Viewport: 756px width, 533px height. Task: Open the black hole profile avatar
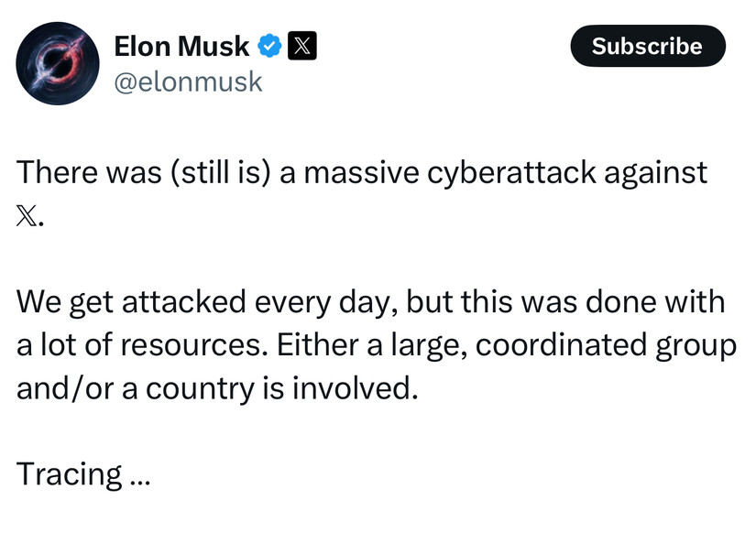click(x=58, y=63)
